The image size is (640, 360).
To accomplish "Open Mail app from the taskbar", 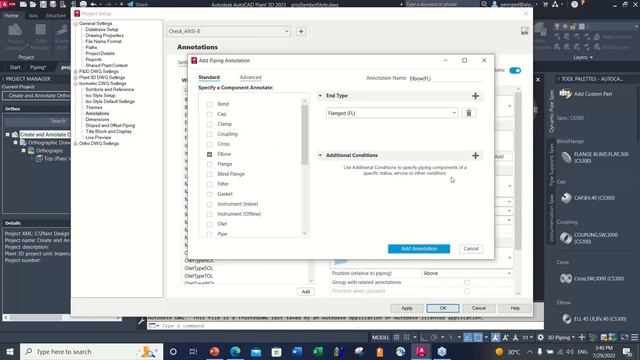I will coord(256,351).
